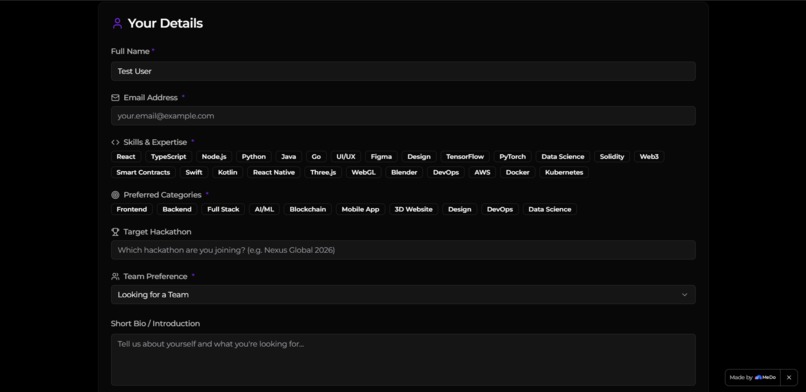Select the Smart Contracts skill tag
Viewport: 806px width, 392px height.
point(143,173)
